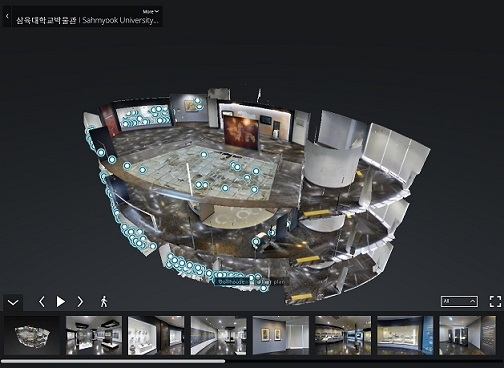Switch to walking explore mode icon

104,302
